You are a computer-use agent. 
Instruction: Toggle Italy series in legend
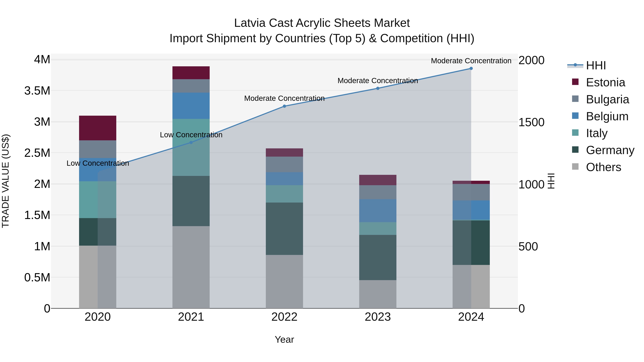[x=589, y=133]
